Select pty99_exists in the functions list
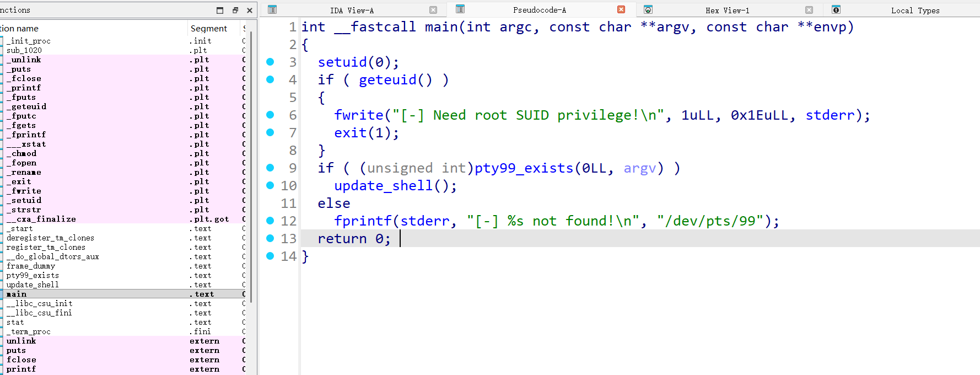This screenshot has width=980, height=375. click(33, 275)
